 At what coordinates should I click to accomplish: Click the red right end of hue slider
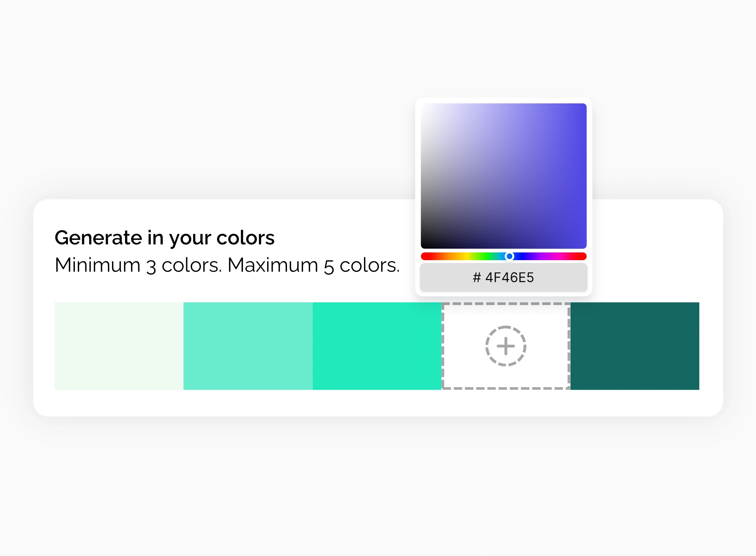(x=583, y=256)
